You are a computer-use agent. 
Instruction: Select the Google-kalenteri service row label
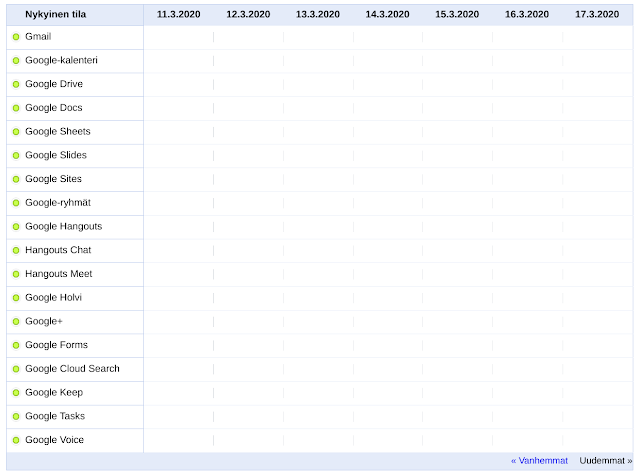click(61, 61)
